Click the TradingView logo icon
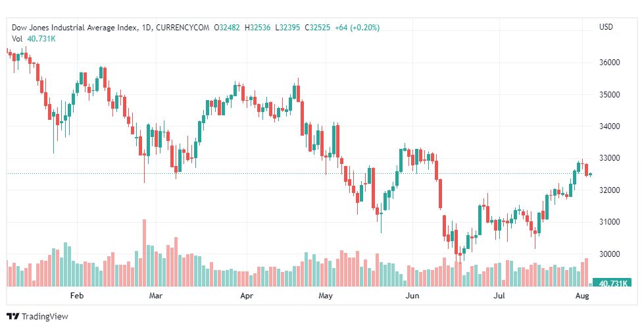The height and width of the screenshot is (328, 644). click(12, 317)
